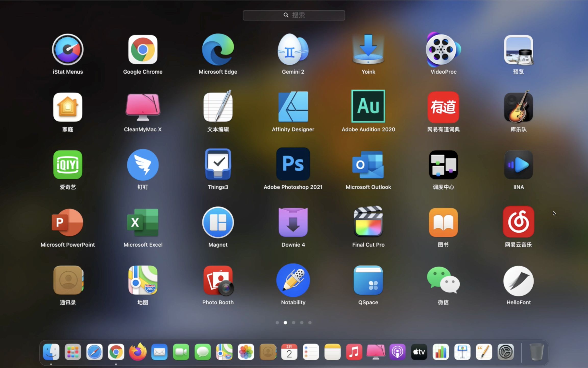Launch QSpace file manager

(368, 280)
